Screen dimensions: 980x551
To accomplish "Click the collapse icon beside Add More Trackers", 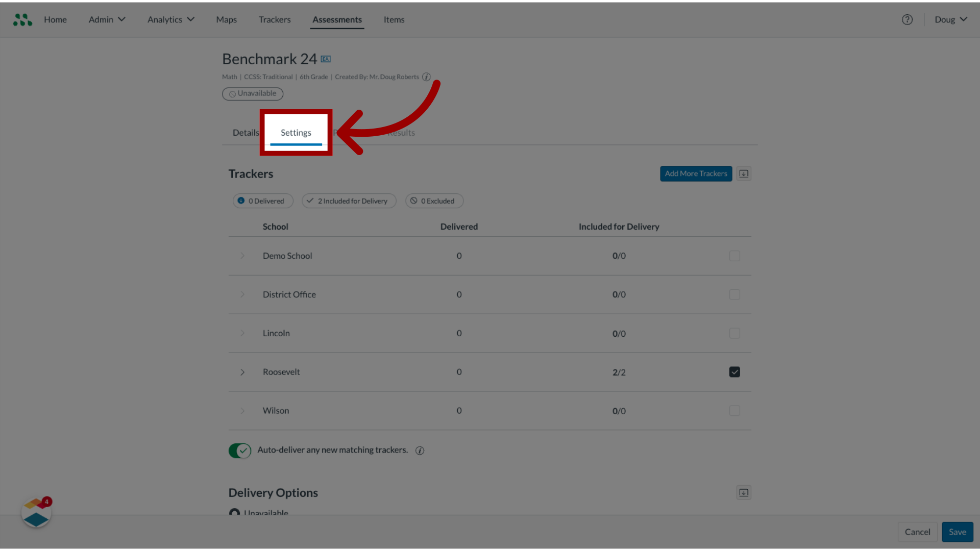I will (x=744, y=174).
